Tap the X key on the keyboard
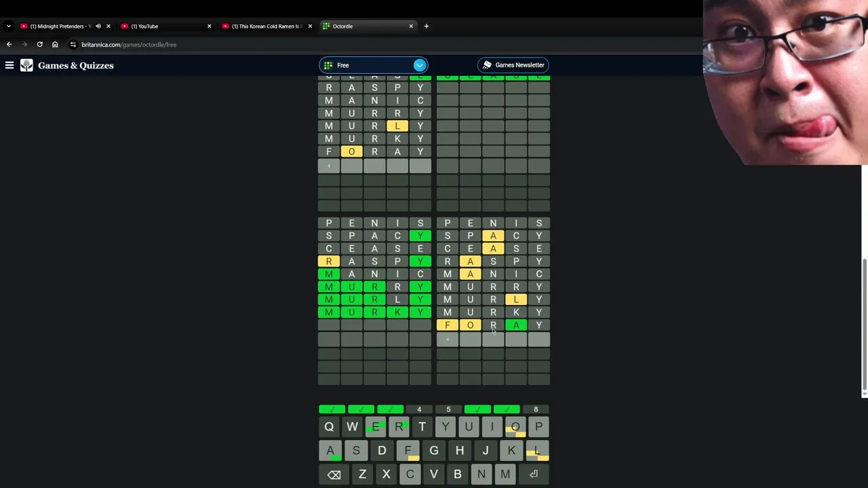 386,474
